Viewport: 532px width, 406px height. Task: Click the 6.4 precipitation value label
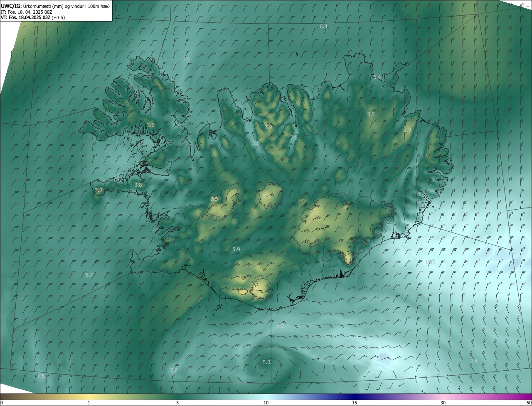(x=377, y=77)
